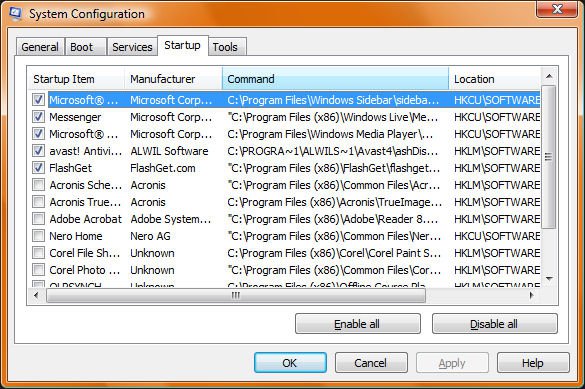Select the Startup tab

pyautogui.click(x=182, y=46)
